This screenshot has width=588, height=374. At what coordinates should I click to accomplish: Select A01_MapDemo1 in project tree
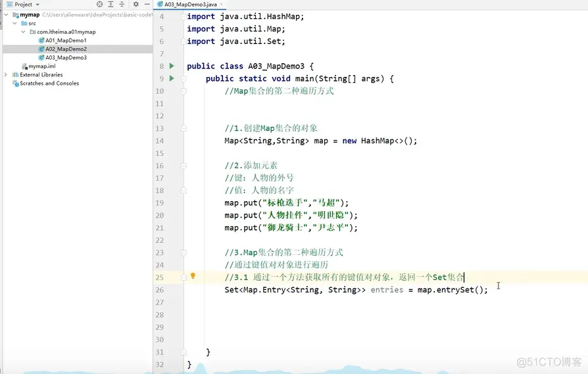(66, 41)
